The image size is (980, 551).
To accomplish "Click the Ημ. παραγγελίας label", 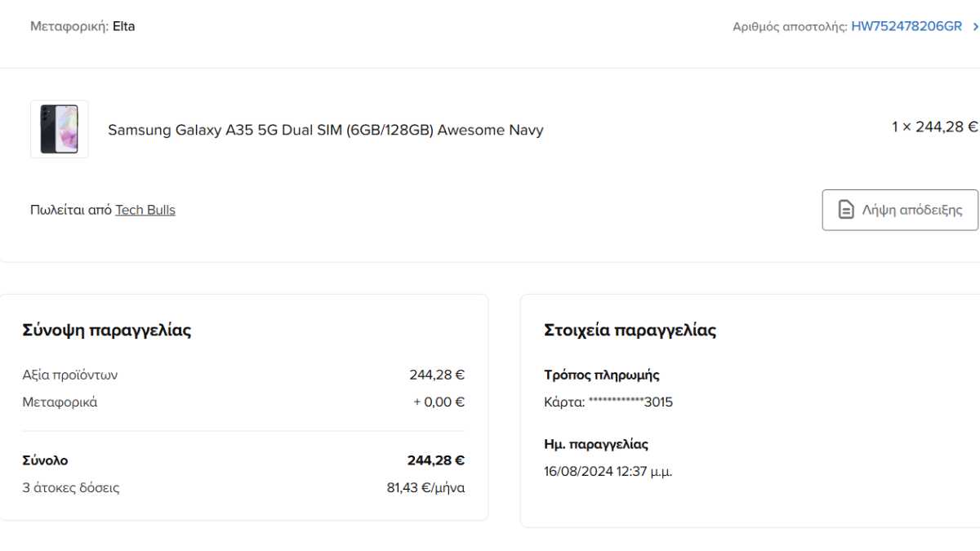I will [x=596, y=445].
